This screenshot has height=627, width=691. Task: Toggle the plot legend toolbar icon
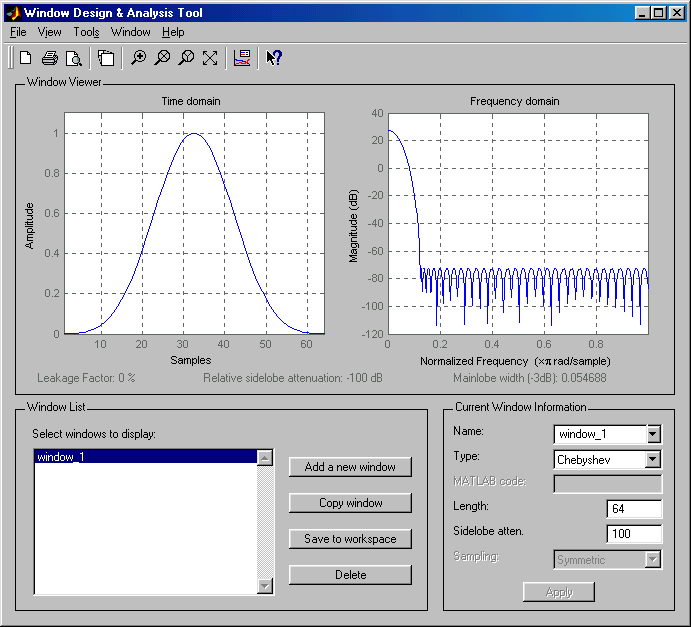coord(241,58)
